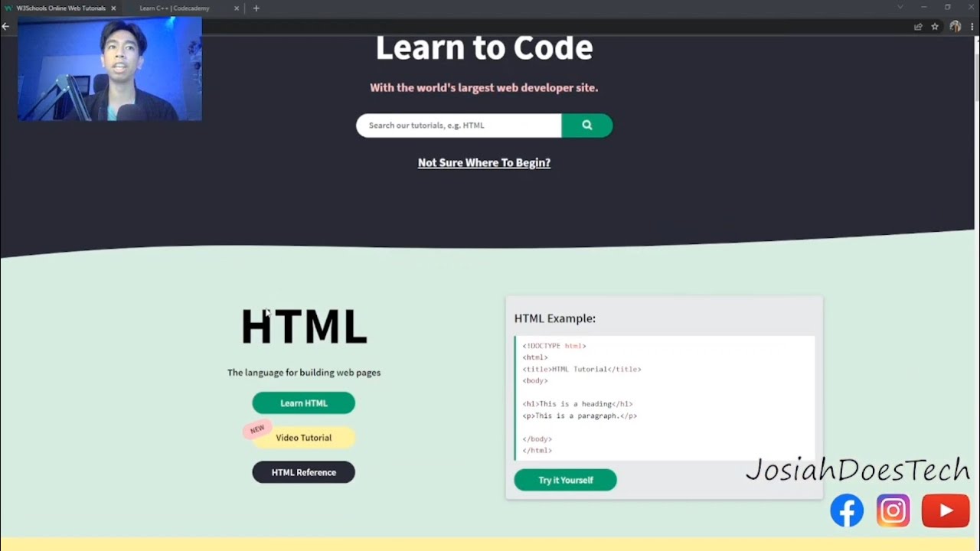The height and width of the screenshot is (551, 980).
Task: Click the '<title>HTML Tutorial</title>' code line
Action: click(582, 369)
